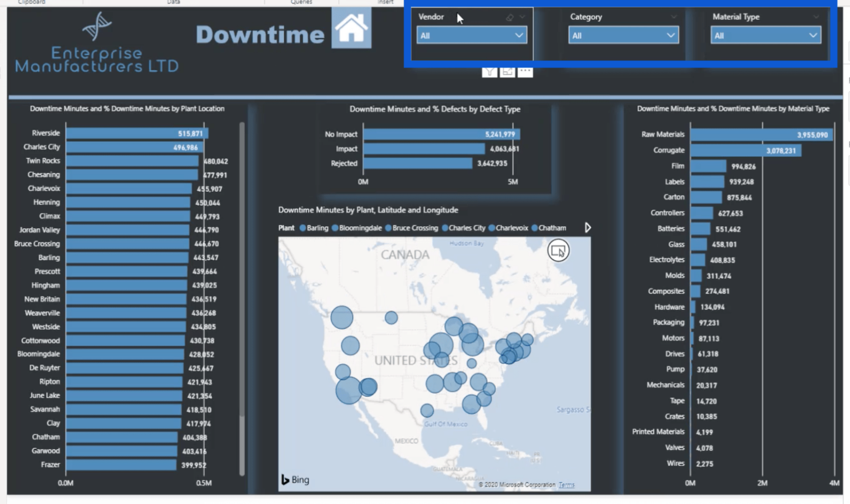Select the Controllers material bar
The height and width of the screenshot is (504, 850).
click(x=702, y=213)
